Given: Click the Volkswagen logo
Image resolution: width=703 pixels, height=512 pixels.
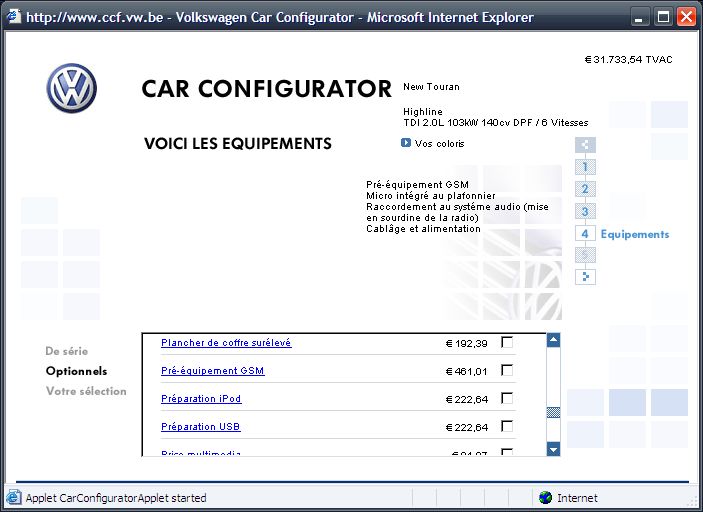Looking at the screenshot, I should tap(72, 88).
